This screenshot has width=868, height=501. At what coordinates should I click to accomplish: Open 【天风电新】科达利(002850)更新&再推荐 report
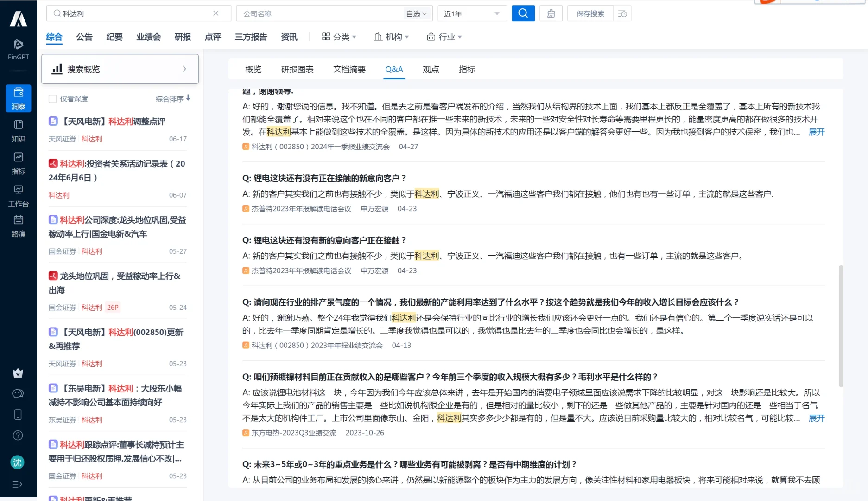[116, 339]
